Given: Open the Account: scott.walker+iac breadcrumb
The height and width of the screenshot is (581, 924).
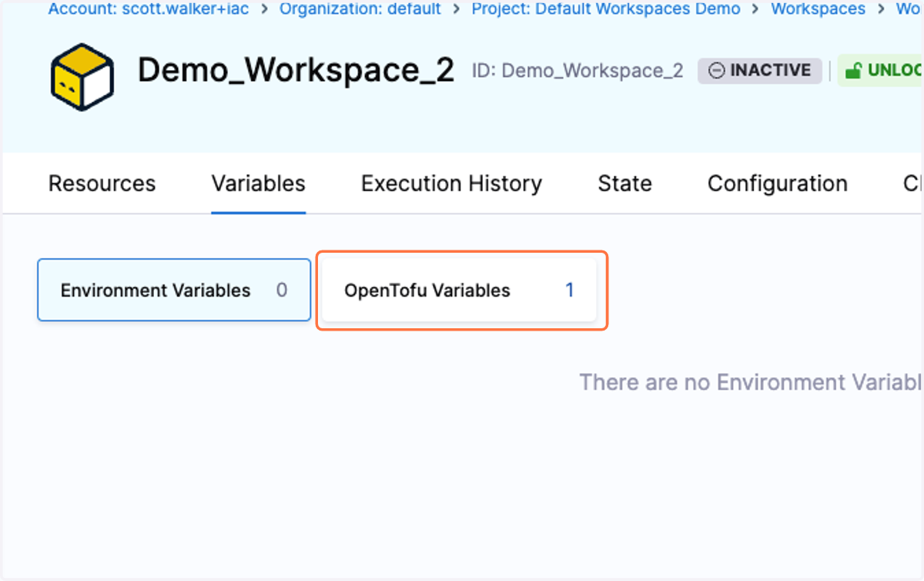Looking at the screenshot, I should click(x=147, y=9).
